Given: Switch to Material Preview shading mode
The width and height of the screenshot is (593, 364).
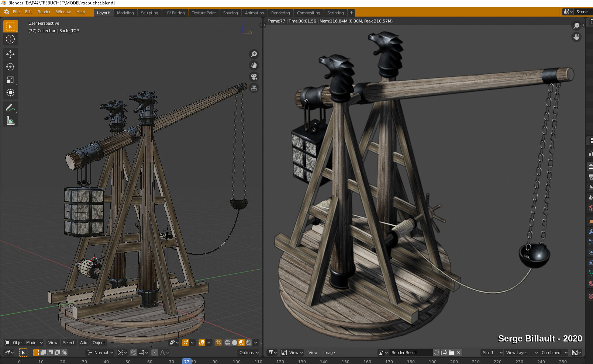Looking at the screenshot, I should coord(242,343).
